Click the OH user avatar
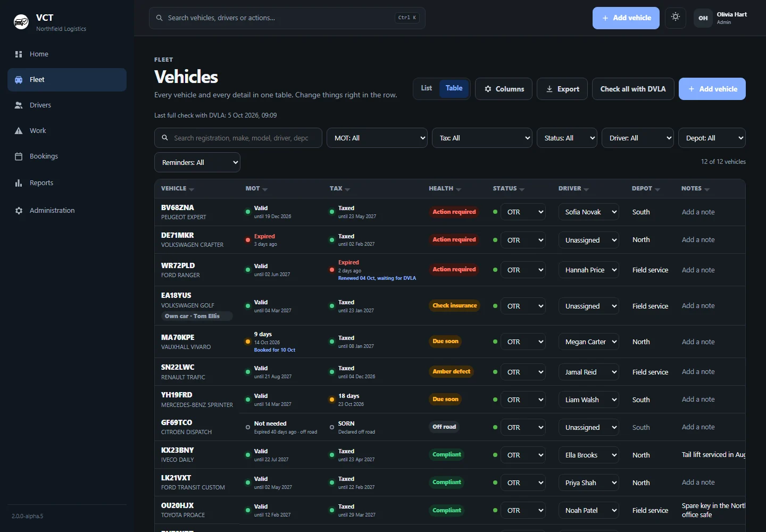The image size is (766, 532). click(x=703, y=18)
